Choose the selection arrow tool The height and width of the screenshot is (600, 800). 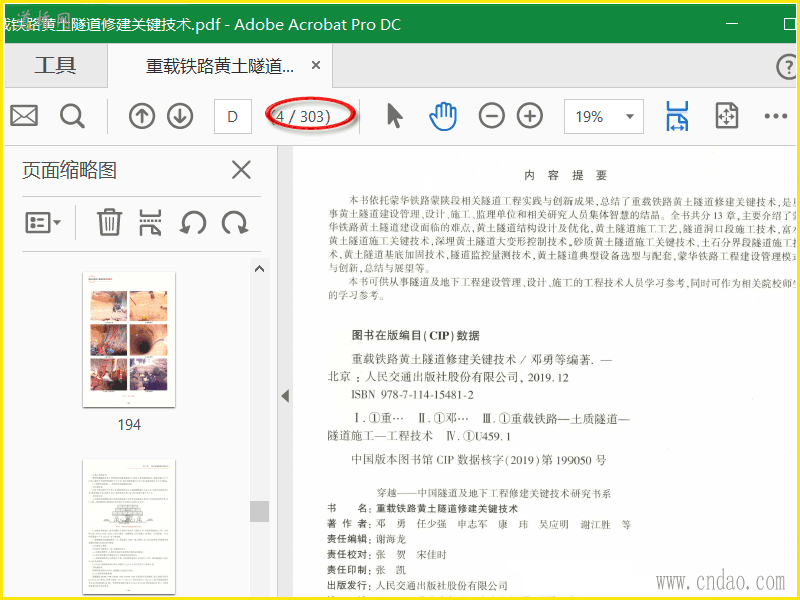click(x=394, y=115)
